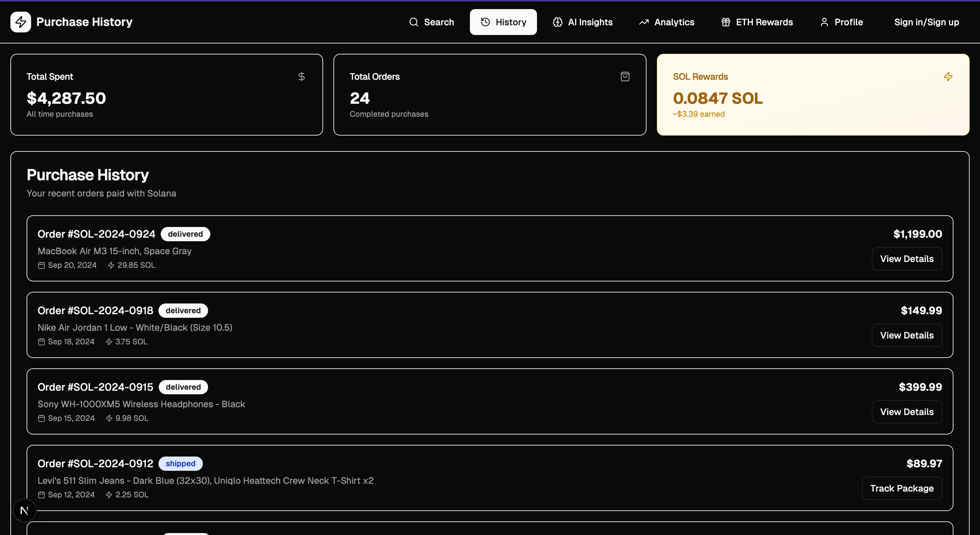Open the Next.js dev tools N badge

pyautogui.click(x=24, y=511)
